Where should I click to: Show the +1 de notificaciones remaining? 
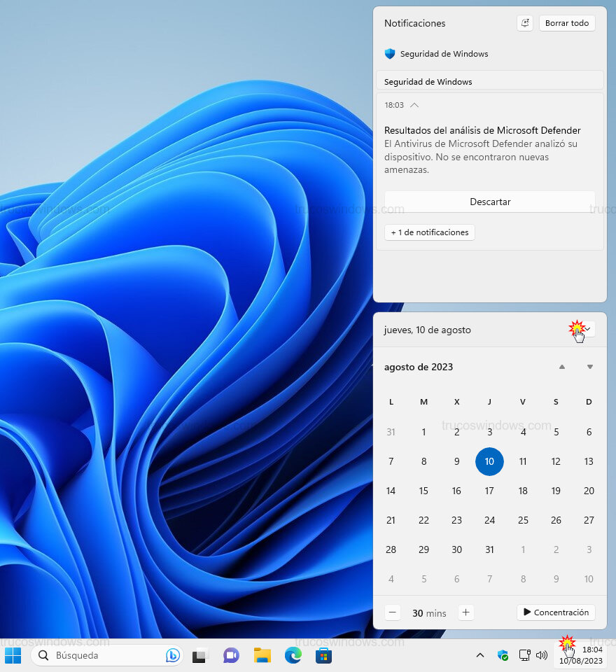point(429,232)
